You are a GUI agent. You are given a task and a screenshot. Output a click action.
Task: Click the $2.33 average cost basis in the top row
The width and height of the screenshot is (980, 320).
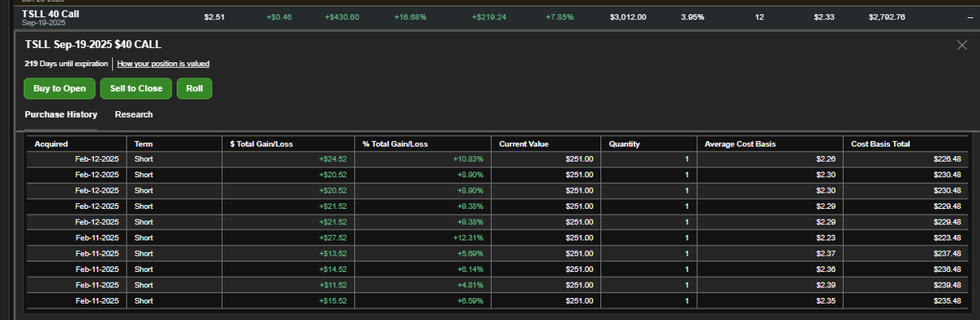click(825, 16)
